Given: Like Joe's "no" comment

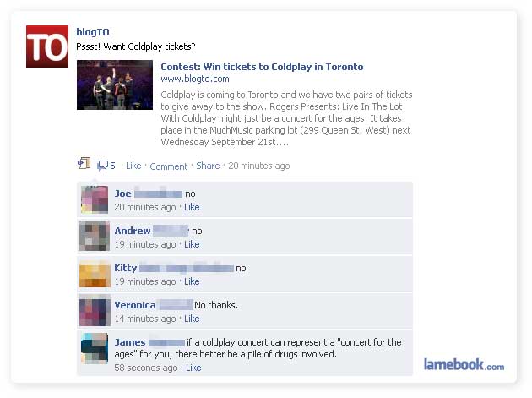Looking at the screenshot, I should click(192, 207).
